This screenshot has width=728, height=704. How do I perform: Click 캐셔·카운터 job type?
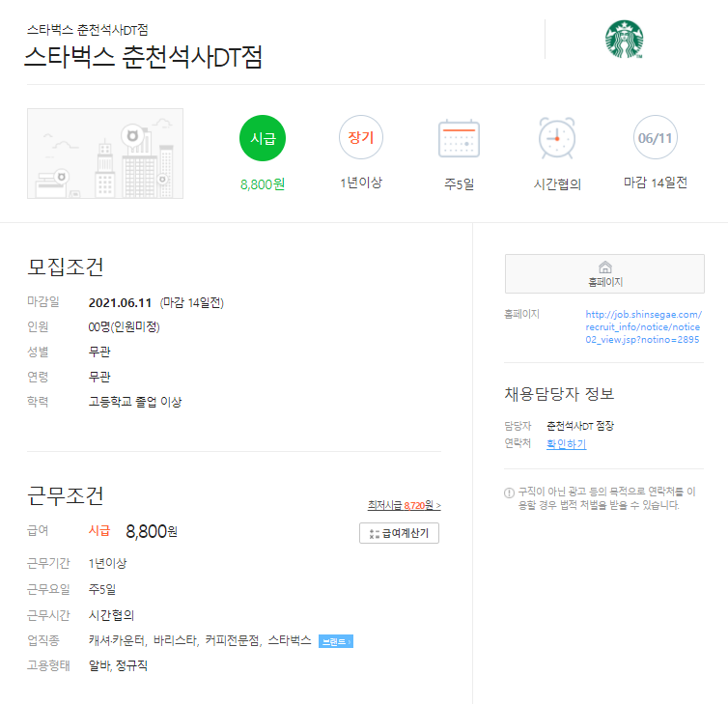[x=116, y=640]
